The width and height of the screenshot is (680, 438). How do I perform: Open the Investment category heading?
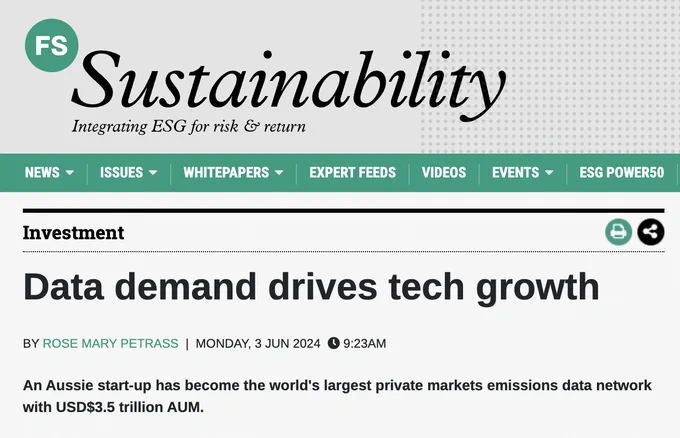(73, 233)
